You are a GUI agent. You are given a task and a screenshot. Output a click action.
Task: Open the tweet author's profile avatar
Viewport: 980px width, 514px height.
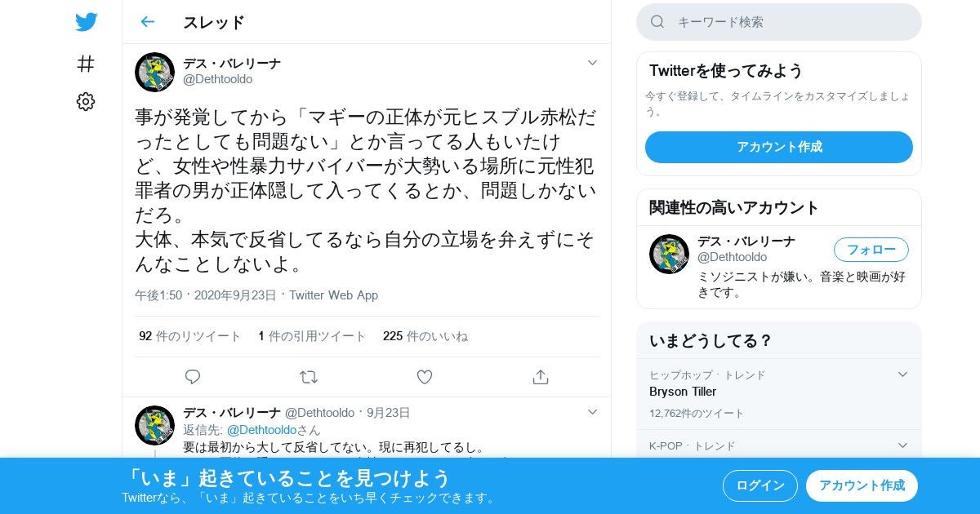[x=154, y=72]
